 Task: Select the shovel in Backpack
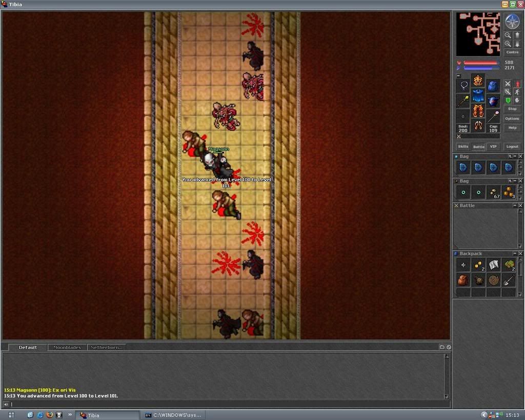(509, 280)
